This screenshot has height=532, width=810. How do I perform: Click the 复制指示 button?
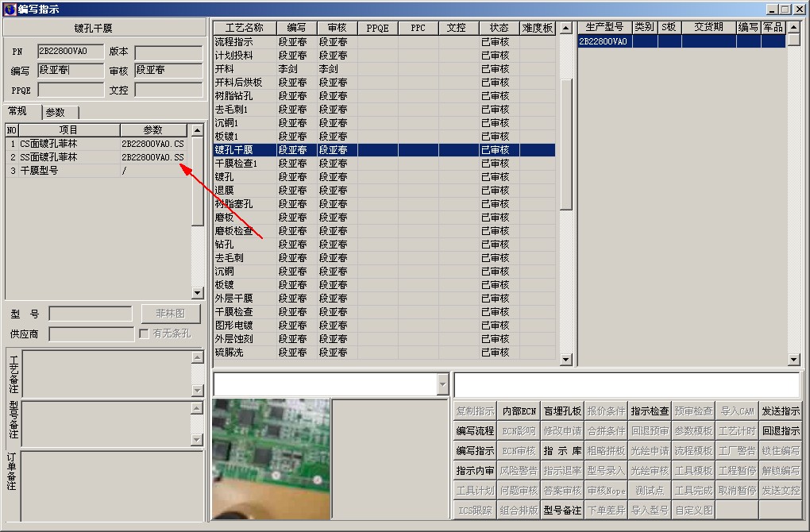tap(475, 411)
